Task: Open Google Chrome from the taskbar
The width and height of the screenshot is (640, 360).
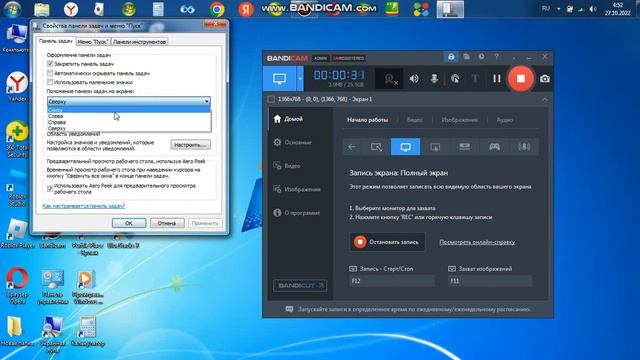Action: [217, 9]
